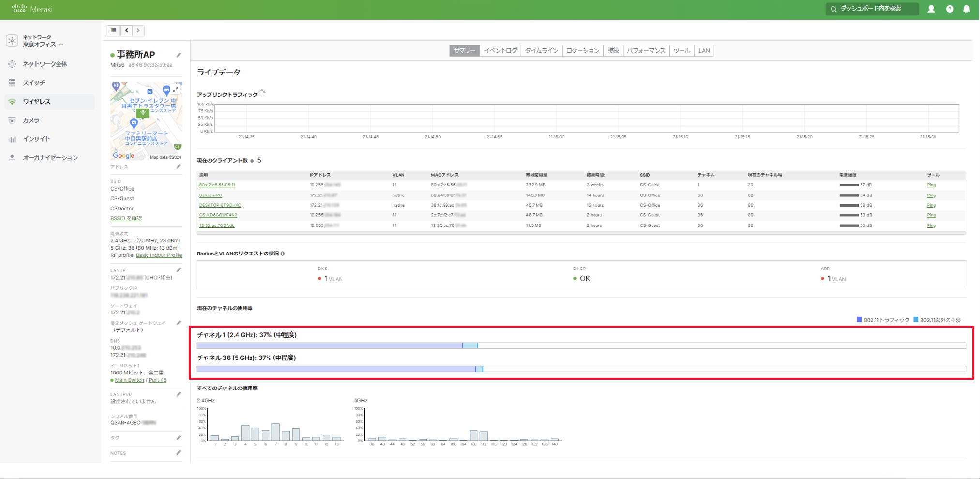The width and height of the screenshot is (980, 479).
Task: Click the 802.11トラフィック legend swatch
Action: coord(859,320)
